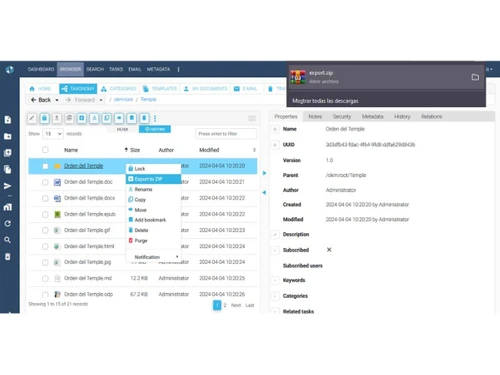
Task: Click the copy documents sidebar icon
Action: pos(8,169)
